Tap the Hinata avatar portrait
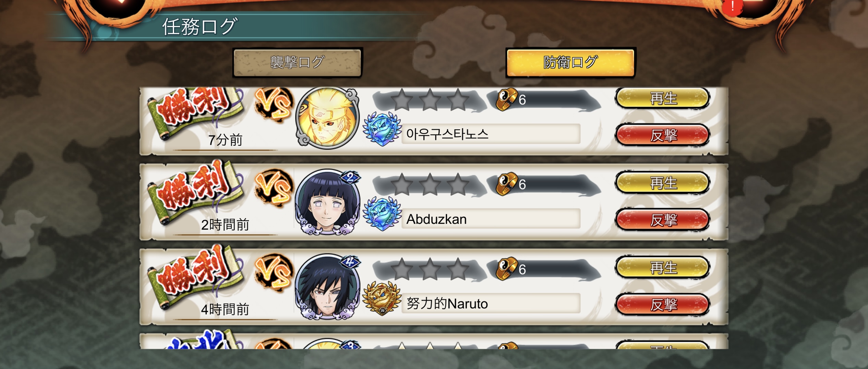The width and height of the screenshot is (868, 369). [327, 202]
